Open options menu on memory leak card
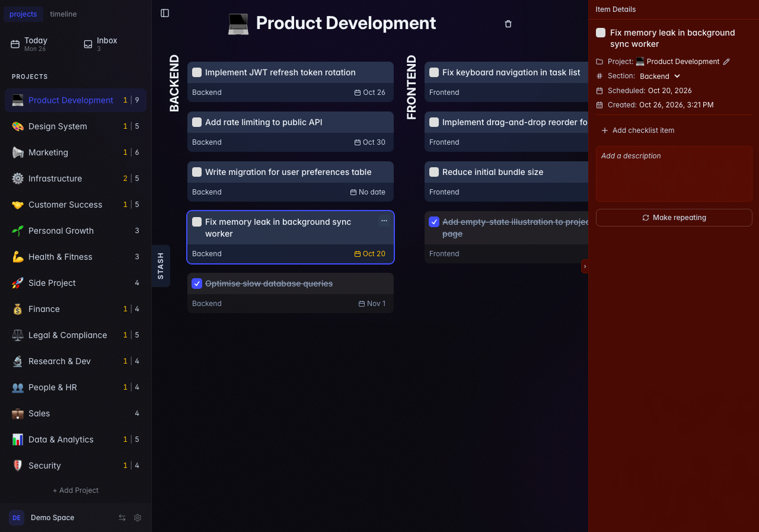759x532 pixels. (x=384, y=221)
